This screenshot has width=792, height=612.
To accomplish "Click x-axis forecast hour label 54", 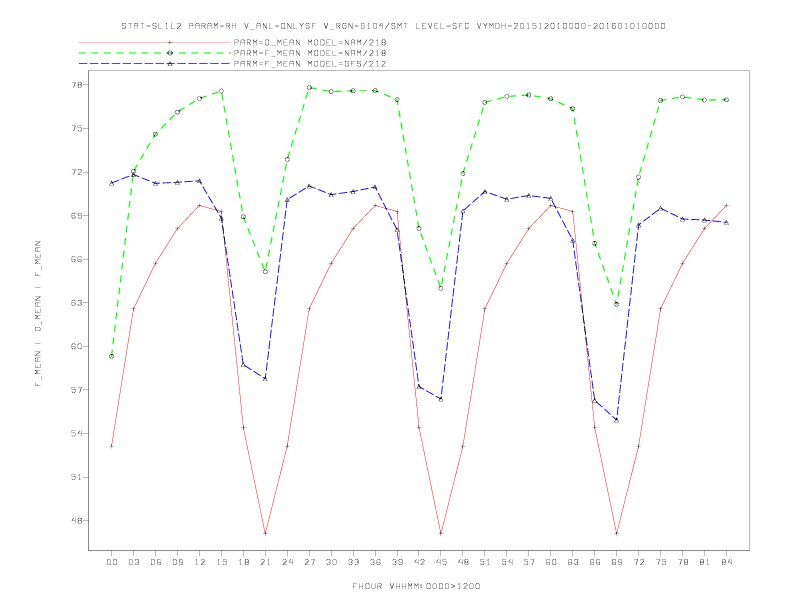I will tap(507, 562).
